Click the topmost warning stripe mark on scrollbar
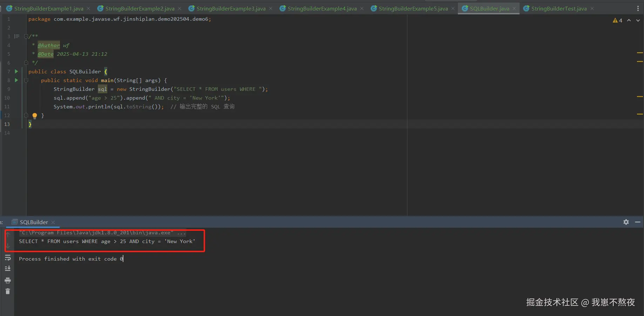The image size is (644, 316). pos(640,53)
